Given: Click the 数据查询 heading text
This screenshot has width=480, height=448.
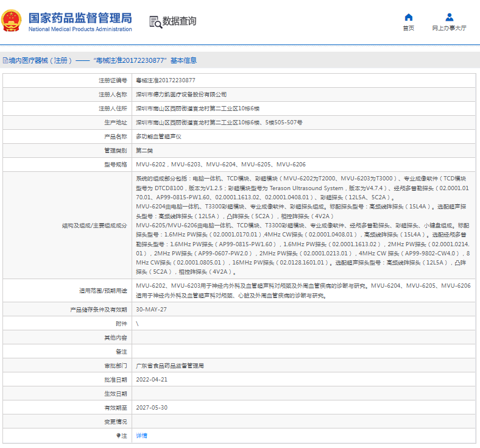Looking at the screenshot, I should pyautogui.click(x=179, y=21).
